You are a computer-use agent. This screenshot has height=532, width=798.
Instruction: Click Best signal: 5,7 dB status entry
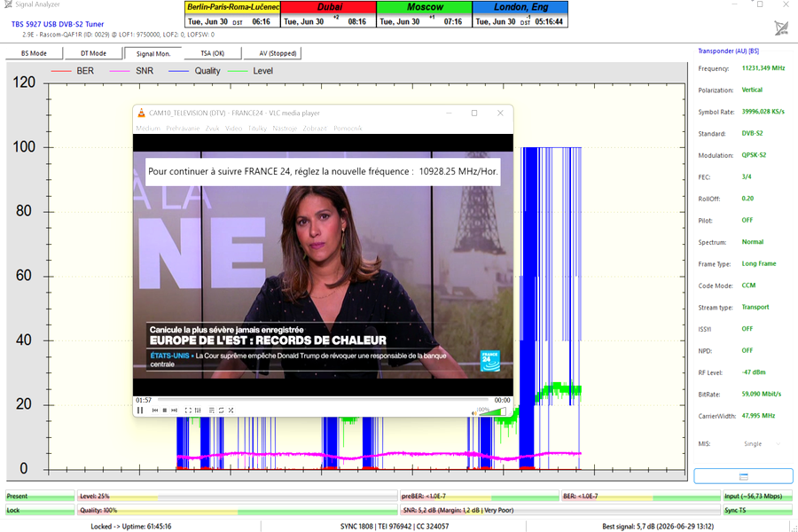658,527
